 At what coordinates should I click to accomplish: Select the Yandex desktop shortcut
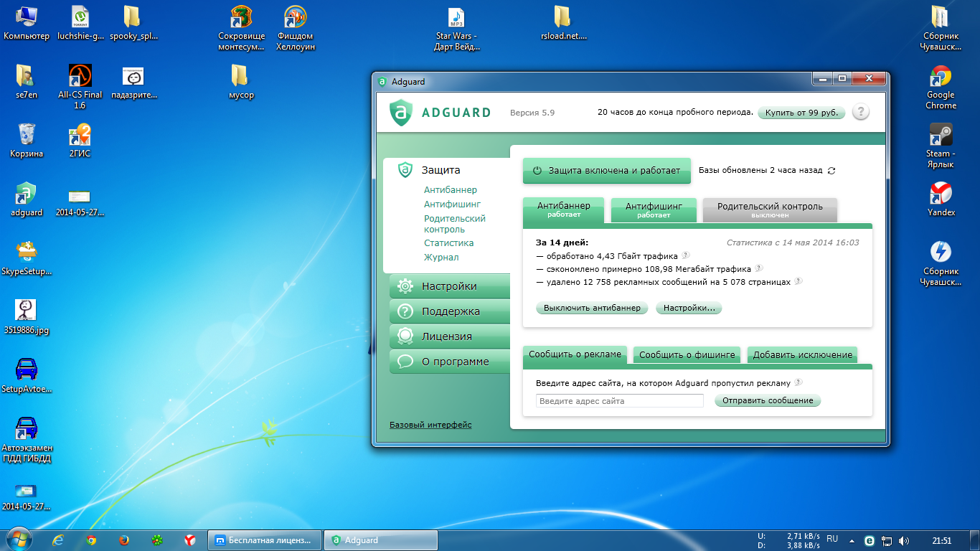click(x=941, y=199)
